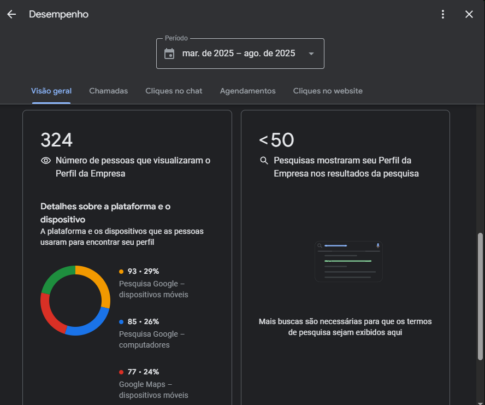Click the red segment of donut chart
This screenshot has height=405, width=485.
tap(49, 316)
